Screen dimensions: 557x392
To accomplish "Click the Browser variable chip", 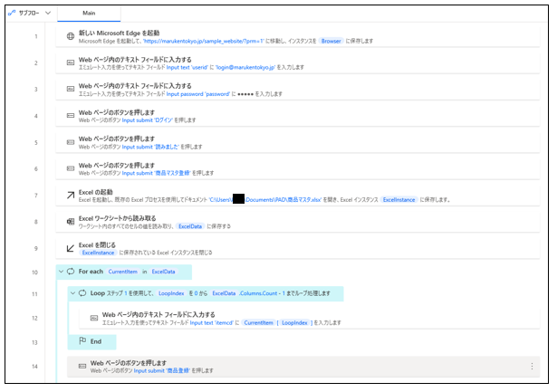I will [x=331, y=41].
